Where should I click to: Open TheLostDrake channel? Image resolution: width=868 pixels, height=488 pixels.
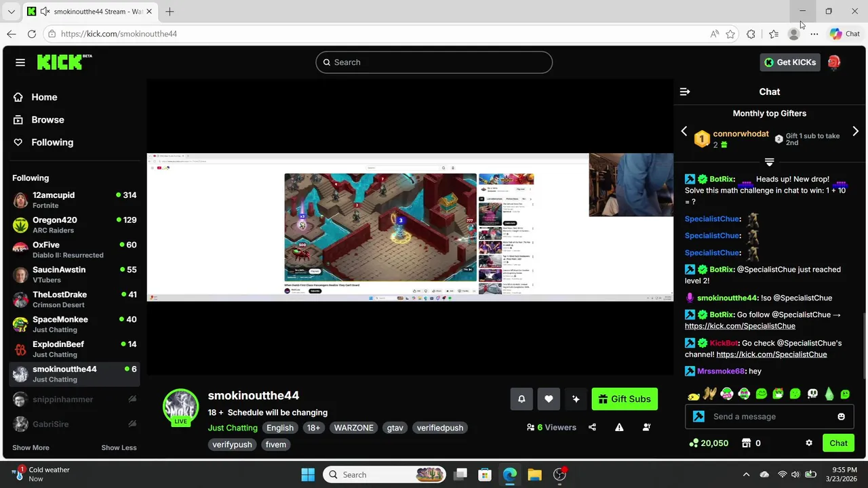click(75, 300)
